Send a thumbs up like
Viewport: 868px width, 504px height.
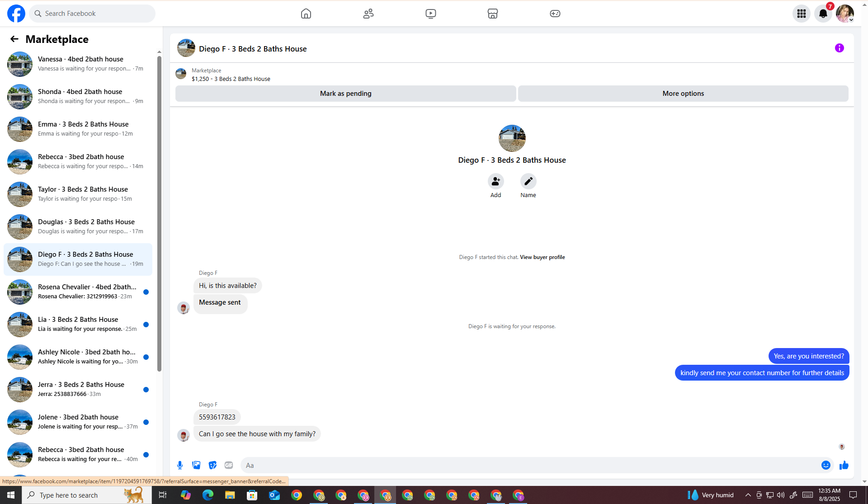[844, 465]
